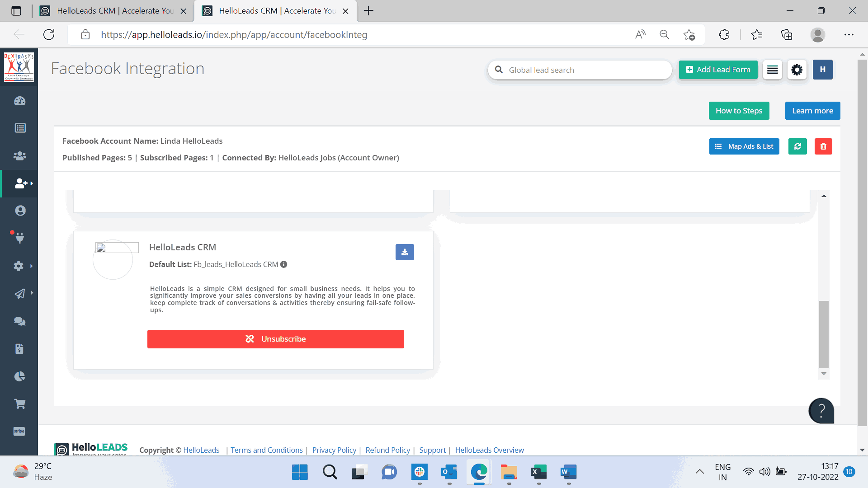Click the inner panel scroll-up arrow
Viewport: 868px width, 488px height.
824,196
